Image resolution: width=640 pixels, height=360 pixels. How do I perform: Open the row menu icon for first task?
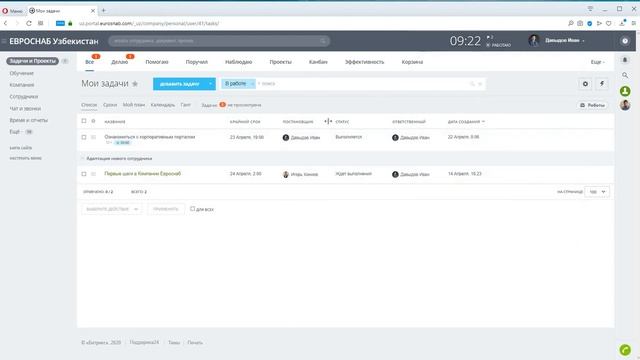coord(93,137)
